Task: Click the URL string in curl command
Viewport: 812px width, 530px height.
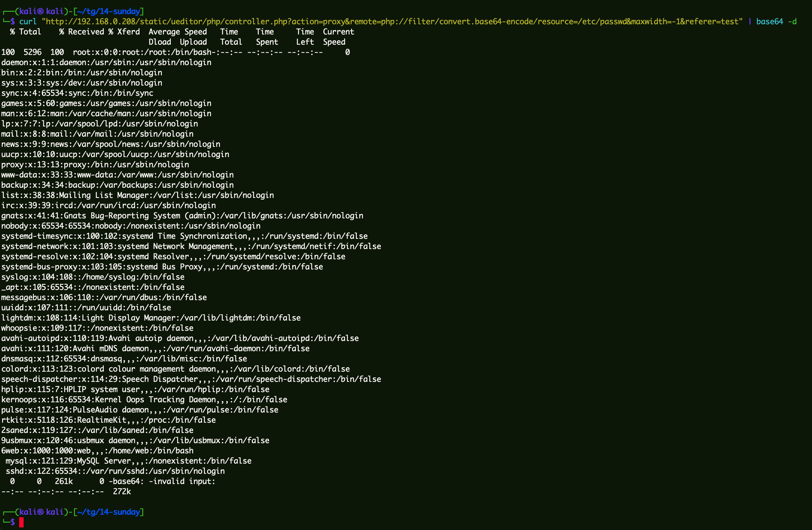Action: coord(392,21)
